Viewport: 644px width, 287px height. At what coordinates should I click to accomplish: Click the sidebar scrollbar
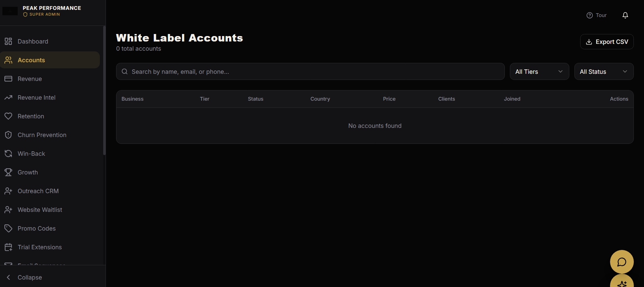click(x=104, y=91)
